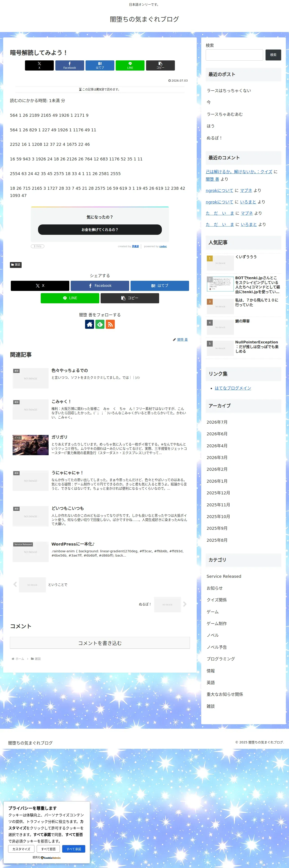Screen dimensions: 289x868
Task: Click the top Hatena B! bookmark button
Action: 100,65
